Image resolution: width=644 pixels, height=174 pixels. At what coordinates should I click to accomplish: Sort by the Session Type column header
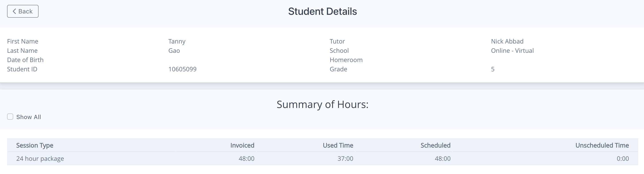tap(35, 145)
